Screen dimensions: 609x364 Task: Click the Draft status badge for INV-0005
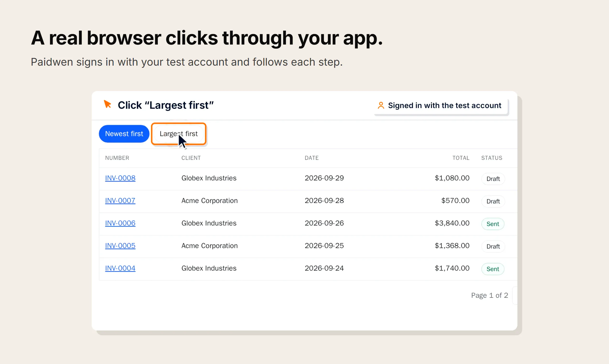pyautogui.click(x=493, y=246)
